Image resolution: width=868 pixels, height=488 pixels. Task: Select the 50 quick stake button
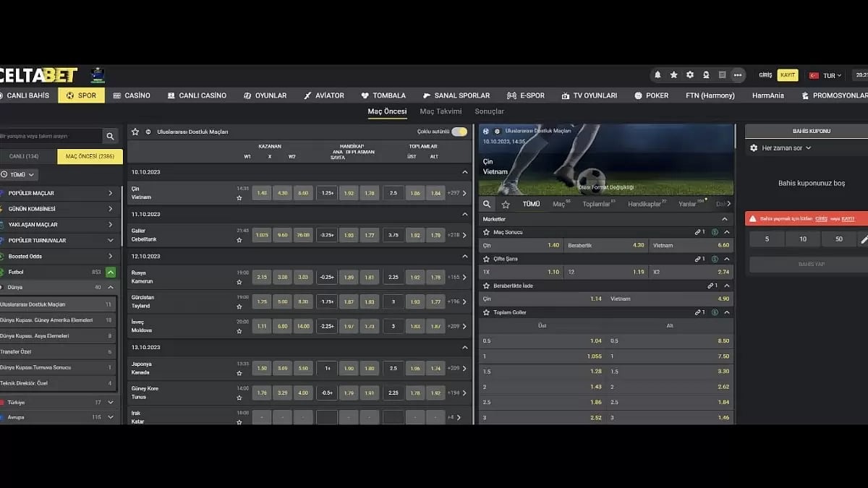click(x=838, y=239)
